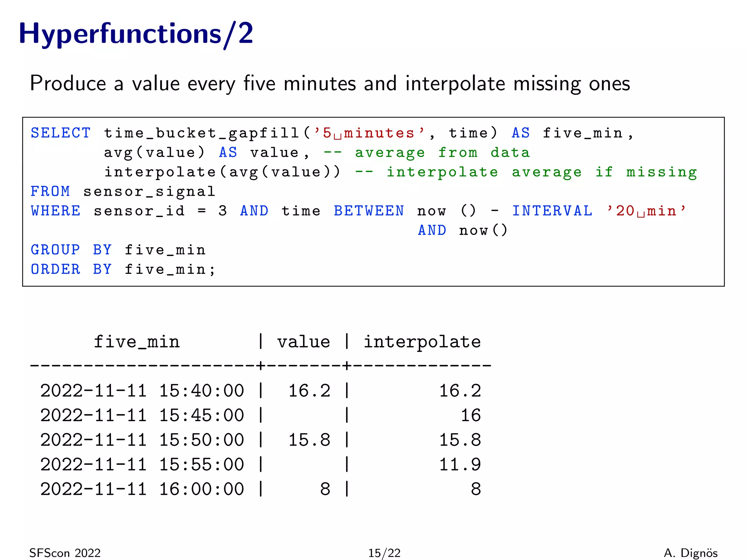Click the timestamp '2022-11-11 15:45:00'
This screenshot has height=560, width=747.
click(142, 415)
